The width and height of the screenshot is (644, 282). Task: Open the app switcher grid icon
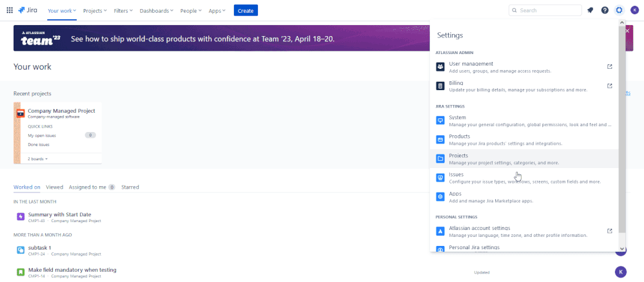pos(10,10)
